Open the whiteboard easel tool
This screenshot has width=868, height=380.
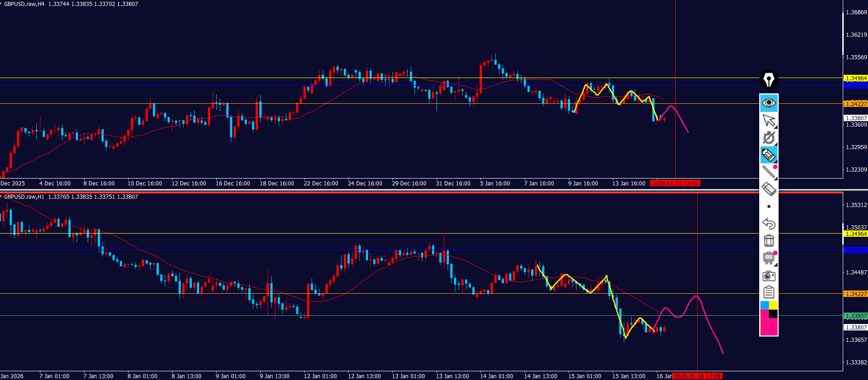[x=769, y=258]
